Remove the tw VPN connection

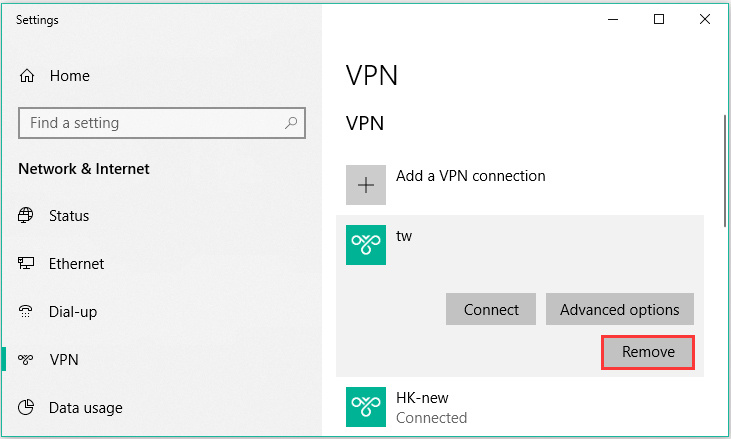(x=648, y=352)
